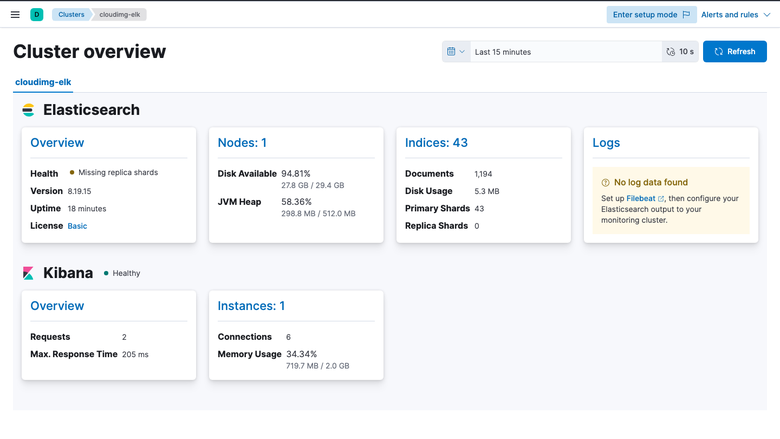Screen dimensions: 780x439
Task: Click the No log data warning icon
Action: 605,182
